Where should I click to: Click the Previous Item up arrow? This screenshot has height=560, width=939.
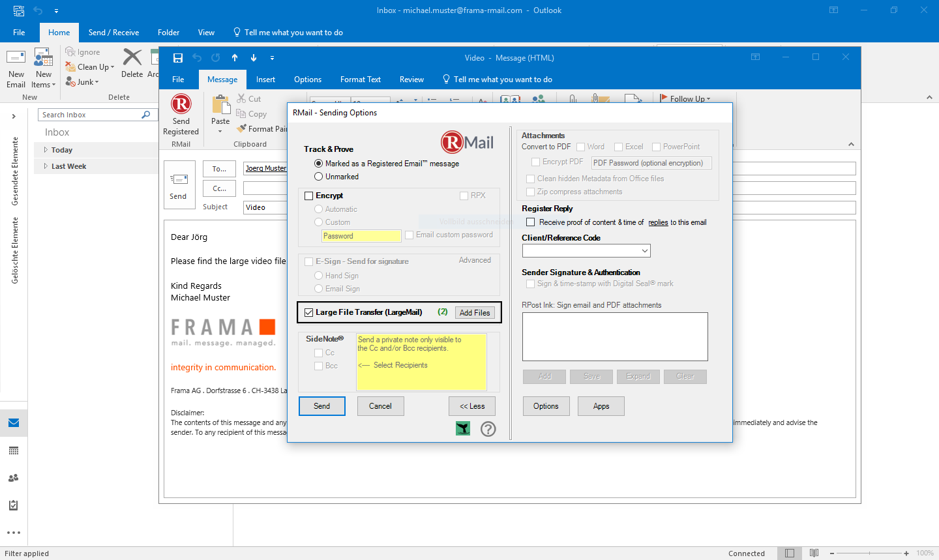pyautogui.click(x=235, y=57)
